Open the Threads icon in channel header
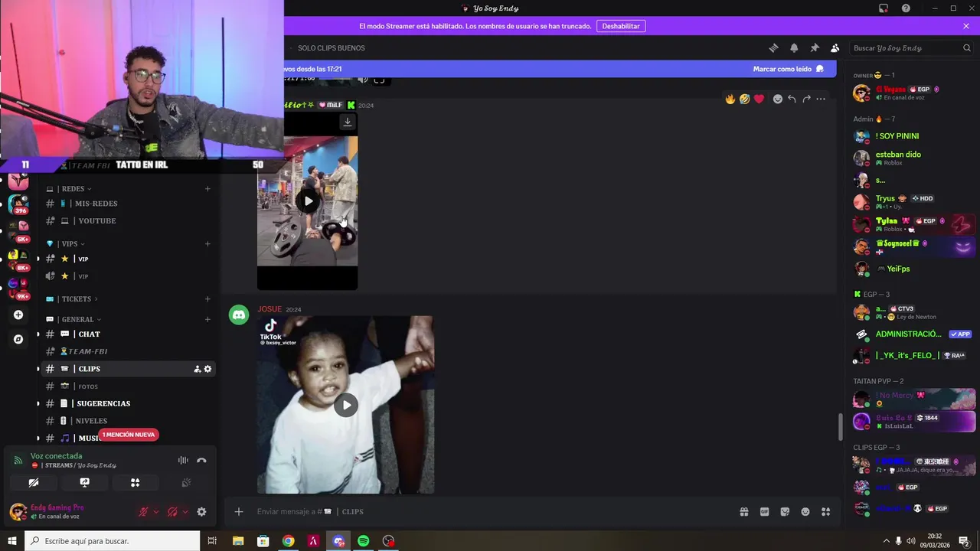Screen dimensions: 980x551 point(773,47)
